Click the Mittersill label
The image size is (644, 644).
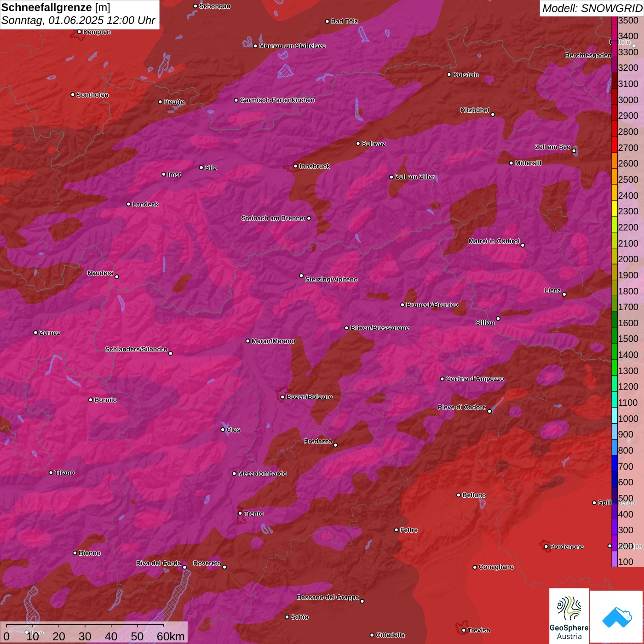528,163
